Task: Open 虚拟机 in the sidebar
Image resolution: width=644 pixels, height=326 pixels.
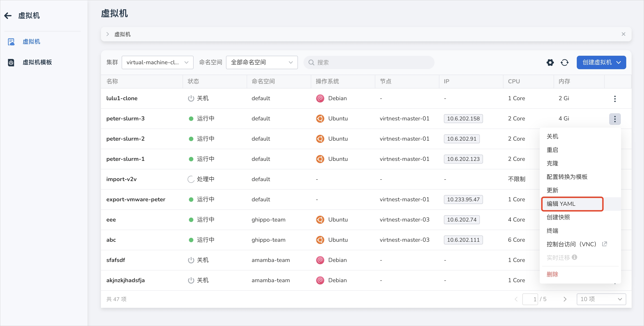Action: (31, 42)
